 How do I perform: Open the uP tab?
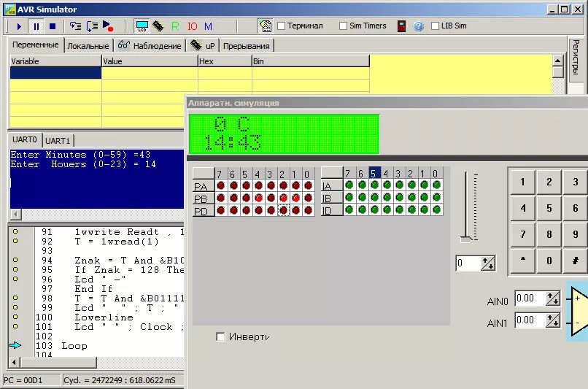point(203,46)
